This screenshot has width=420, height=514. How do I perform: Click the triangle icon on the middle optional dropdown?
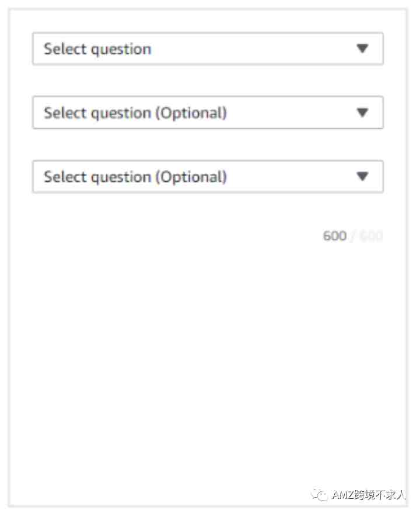coord(362,113)
